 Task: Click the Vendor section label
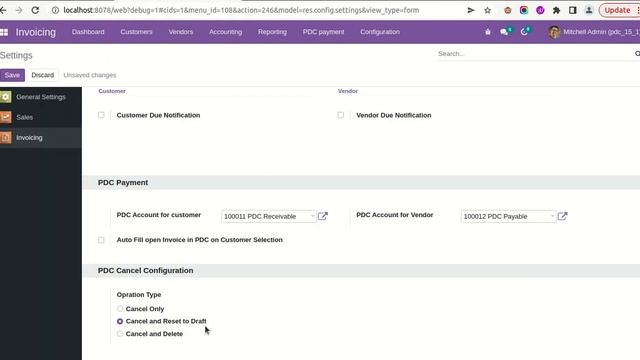pyautogui.click(x=348, y=91)
